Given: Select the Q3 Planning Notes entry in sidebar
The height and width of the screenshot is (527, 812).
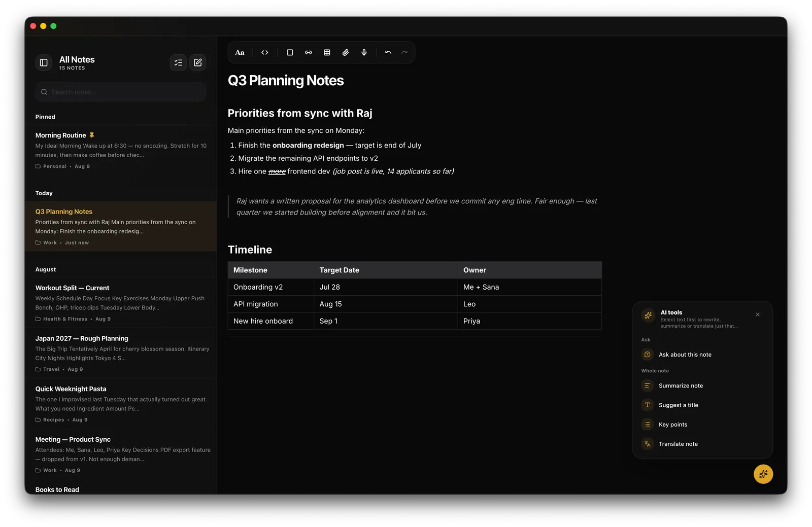Looking at the screenshot, I should pyautogui.click(x=121, y=226).
